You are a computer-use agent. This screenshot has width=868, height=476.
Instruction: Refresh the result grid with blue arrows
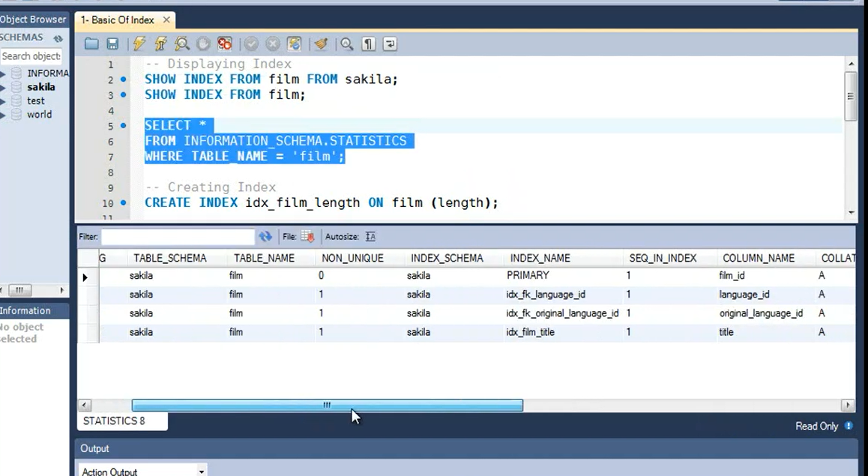(x=265, y=237)
